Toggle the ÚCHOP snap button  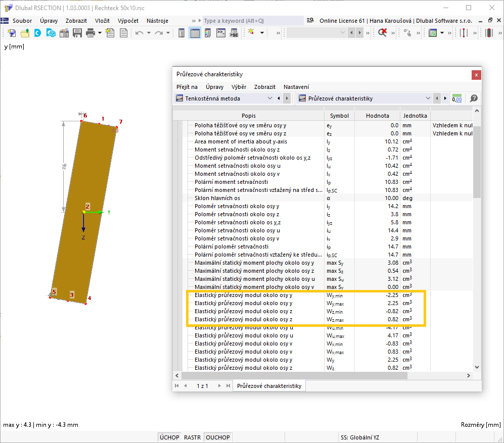coord(169,437)
